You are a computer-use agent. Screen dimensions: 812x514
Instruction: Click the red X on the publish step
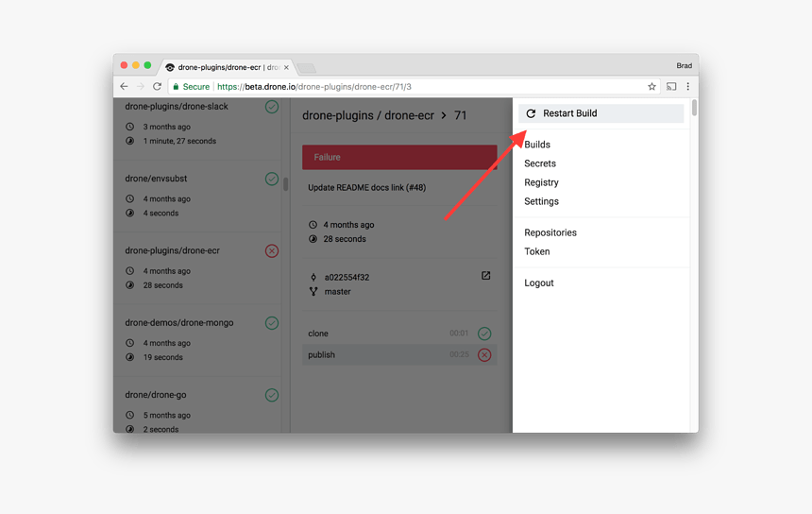coord(484,355)
